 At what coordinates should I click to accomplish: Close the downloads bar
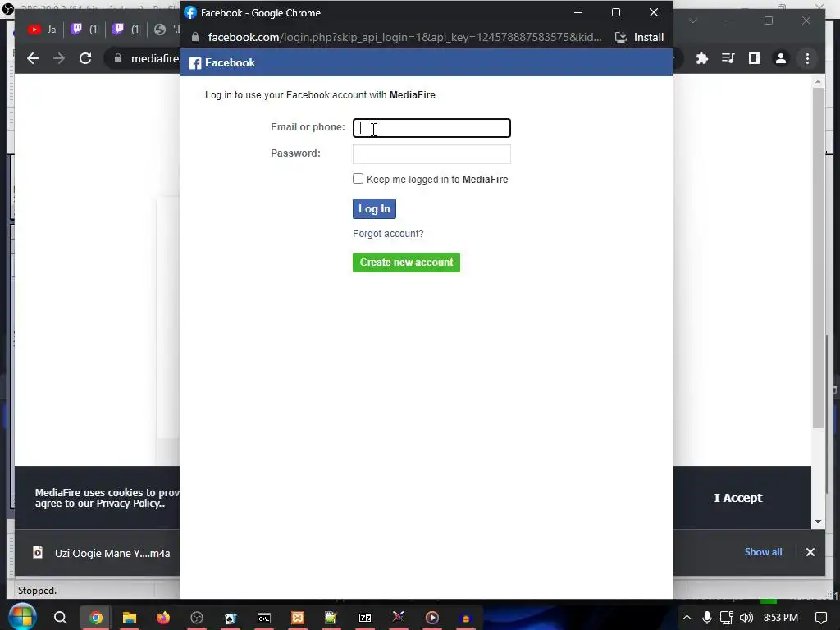[x=810, y=552]
